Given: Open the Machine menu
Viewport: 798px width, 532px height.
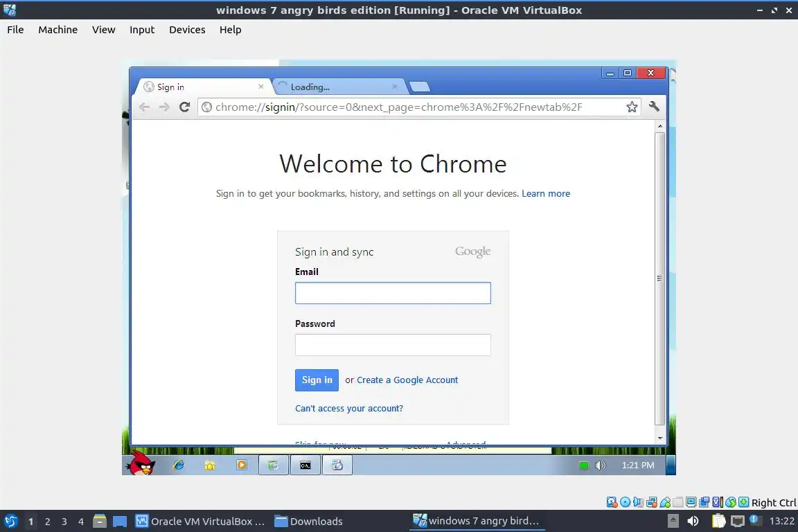Looking at the screenshot, I should coord(58,30).
